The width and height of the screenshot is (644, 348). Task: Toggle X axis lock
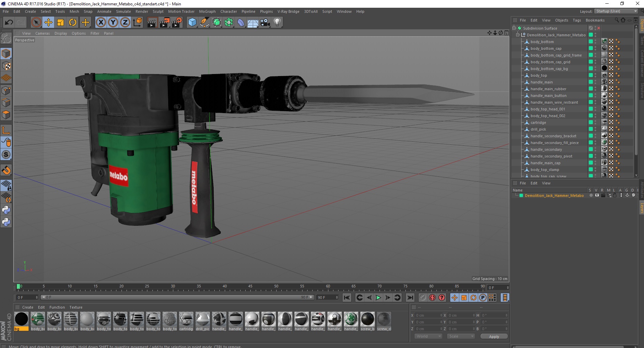101,23
